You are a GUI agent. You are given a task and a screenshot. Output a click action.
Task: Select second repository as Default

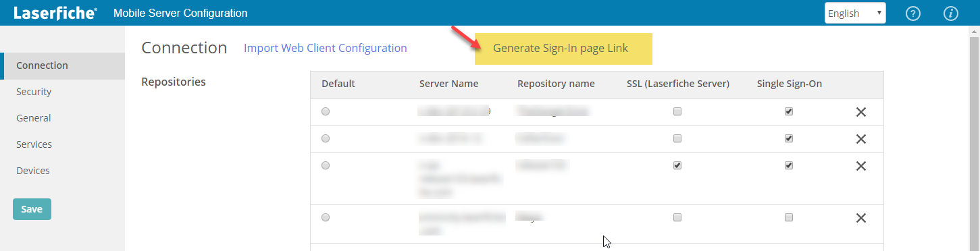tap(326, 138)
